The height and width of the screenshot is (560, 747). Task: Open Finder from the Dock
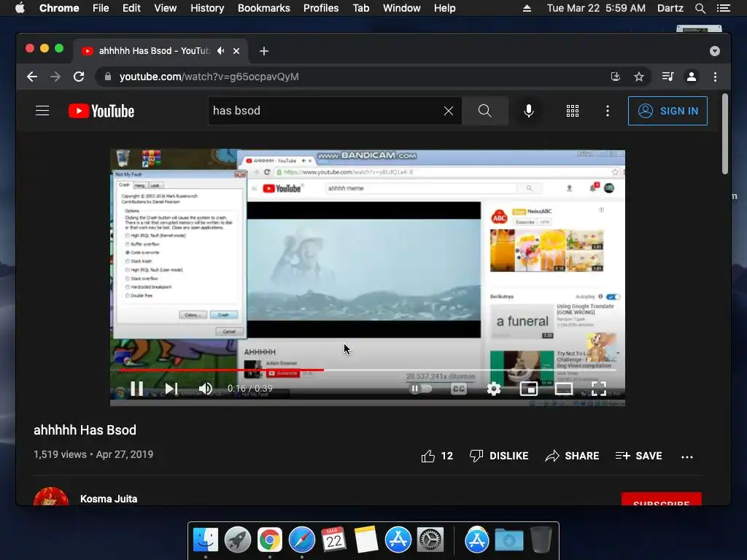(x=206, y=540)
